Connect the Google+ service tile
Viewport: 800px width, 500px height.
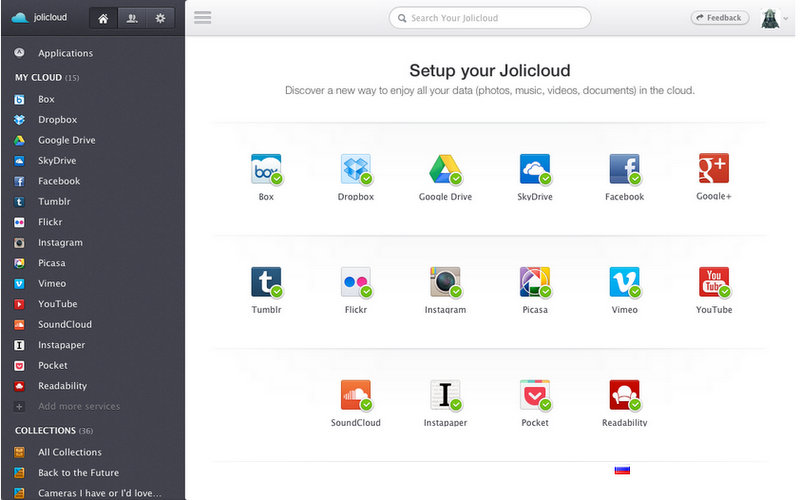click(x=714, y=177)
